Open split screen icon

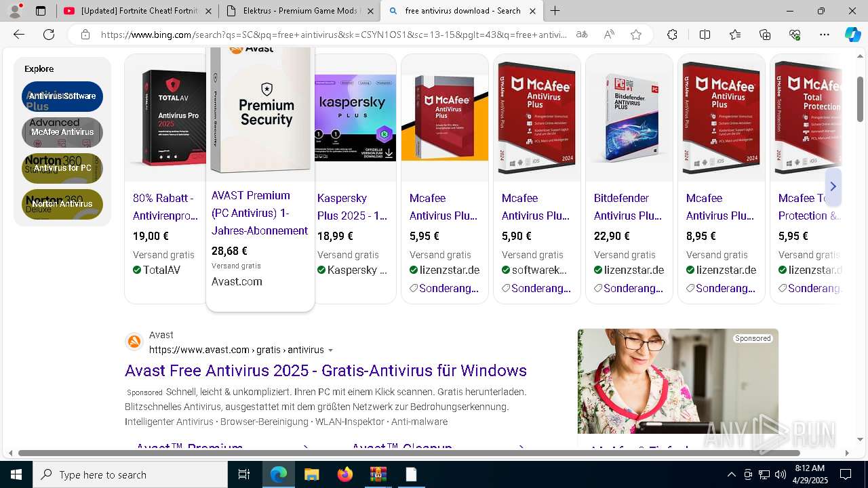tap(705, 35)
